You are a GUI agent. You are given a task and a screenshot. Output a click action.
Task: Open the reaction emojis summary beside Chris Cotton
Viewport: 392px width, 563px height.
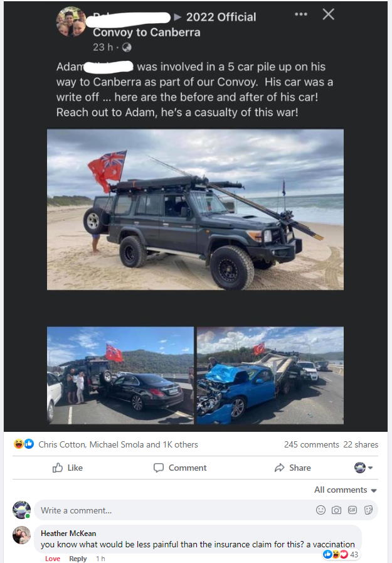click(x=24, y=444)
